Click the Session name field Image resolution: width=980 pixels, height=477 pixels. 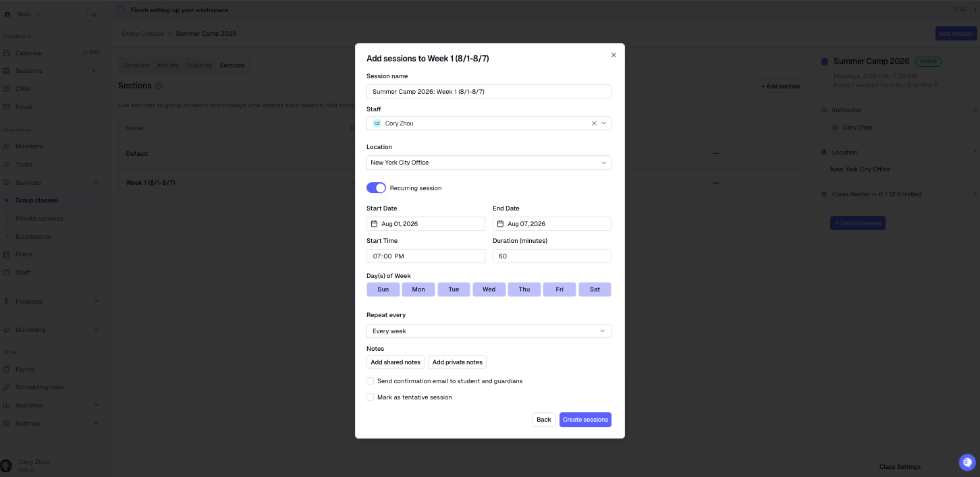tap(489, 91)
